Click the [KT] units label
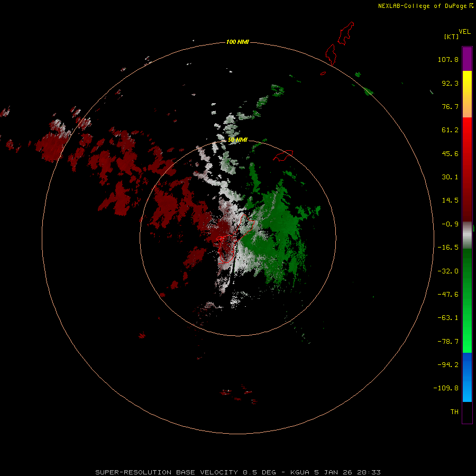Viewport: 476px width, 476px height. tap(451, 36)
